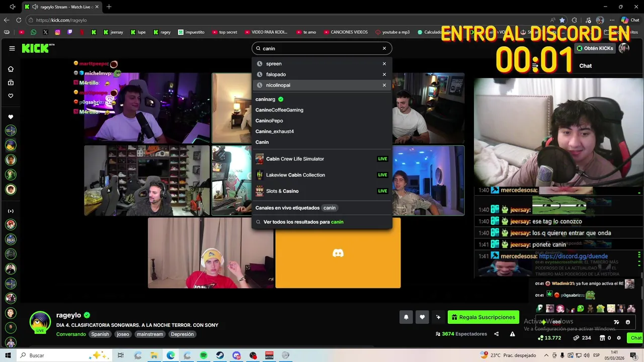Open Twitch bookmark icon
This screenshot has height=362, width=644.
click(70, 32)
